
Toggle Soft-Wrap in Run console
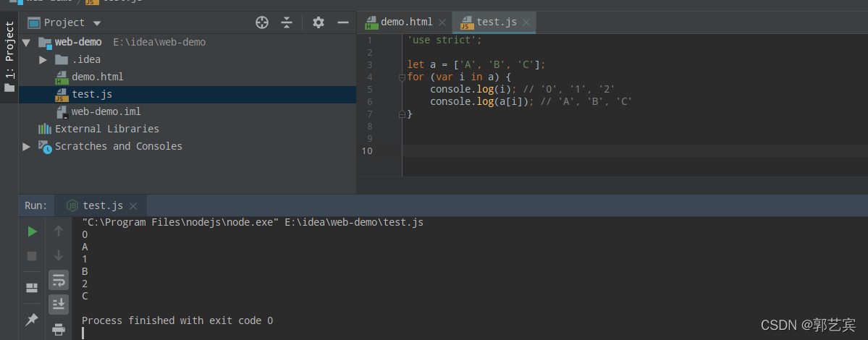(x=59, y=280)
